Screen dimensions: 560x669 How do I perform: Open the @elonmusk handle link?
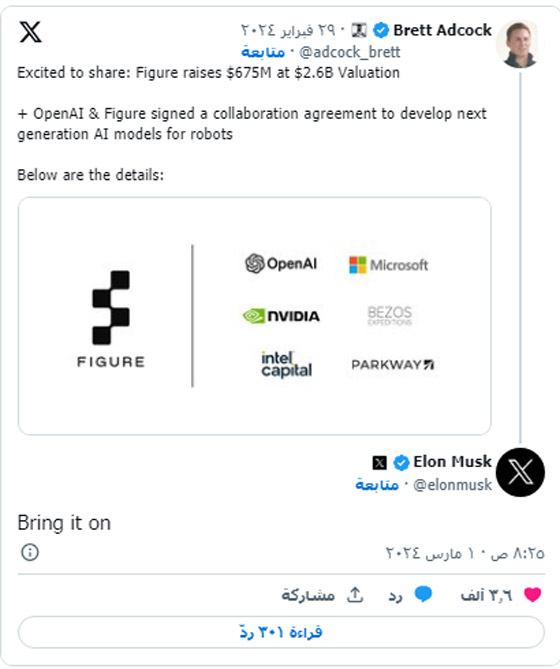453,485
